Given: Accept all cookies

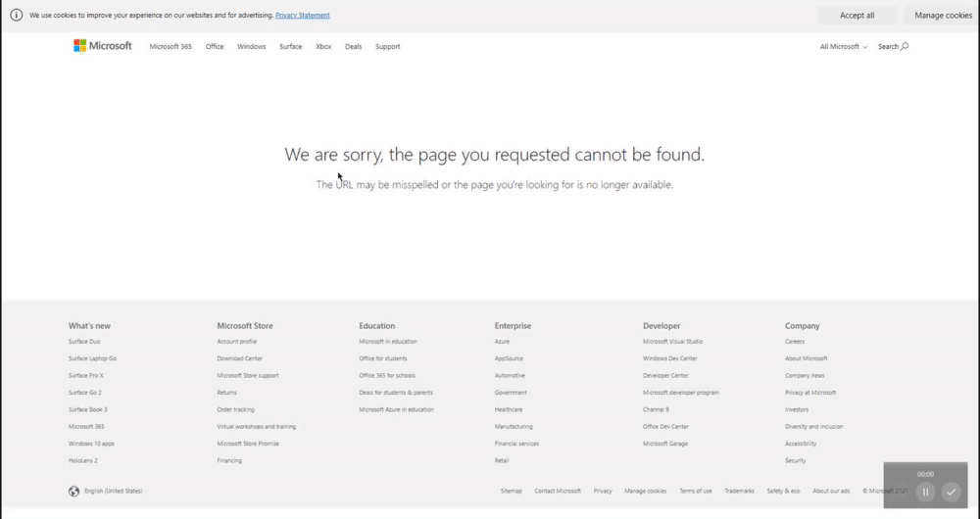Looking at the screenshot, I should click(x=857, y=15).
